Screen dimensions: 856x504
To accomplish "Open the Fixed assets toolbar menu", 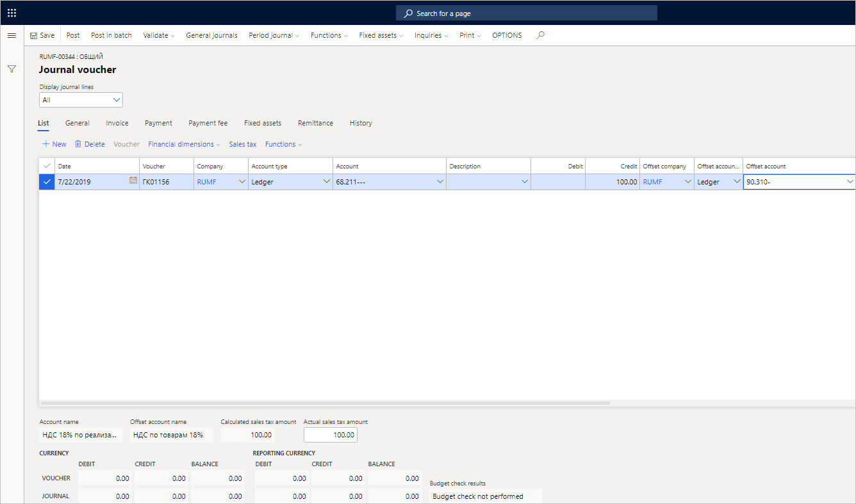I will point(381,35).
